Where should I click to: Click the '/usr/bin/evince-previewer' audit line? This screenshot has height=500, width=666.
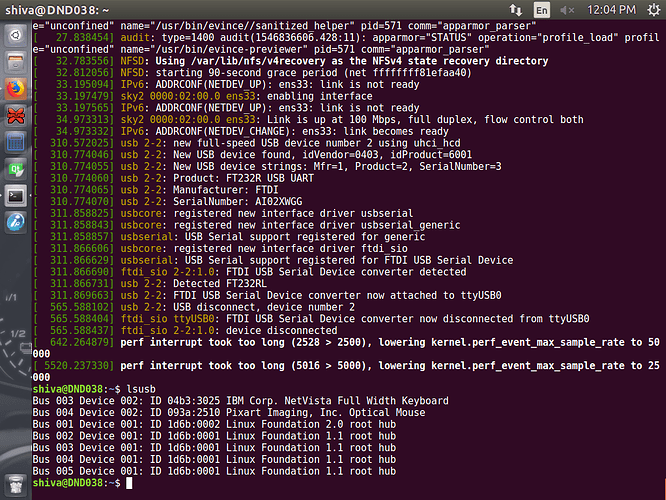click(x=261, y=49)
